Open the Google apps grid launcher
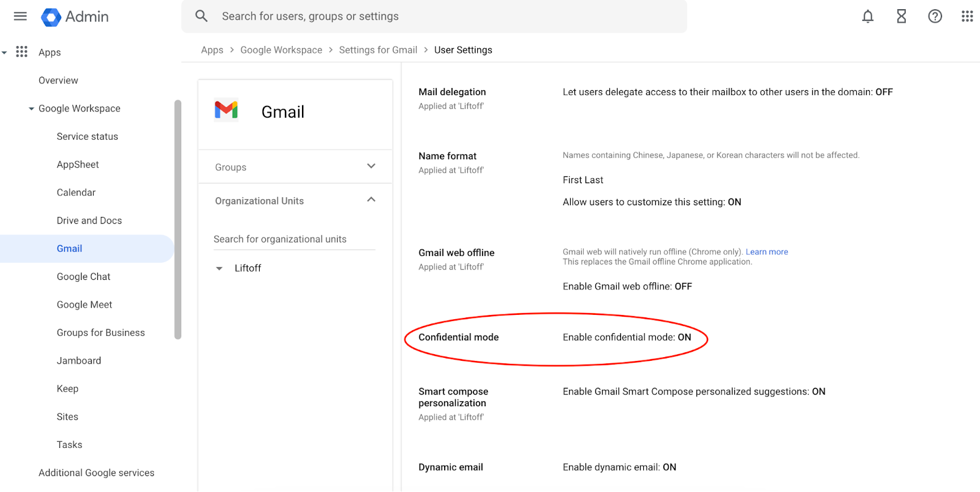This screenshot has width=980, height=492. pyautogui.click(x=967, y=17)
